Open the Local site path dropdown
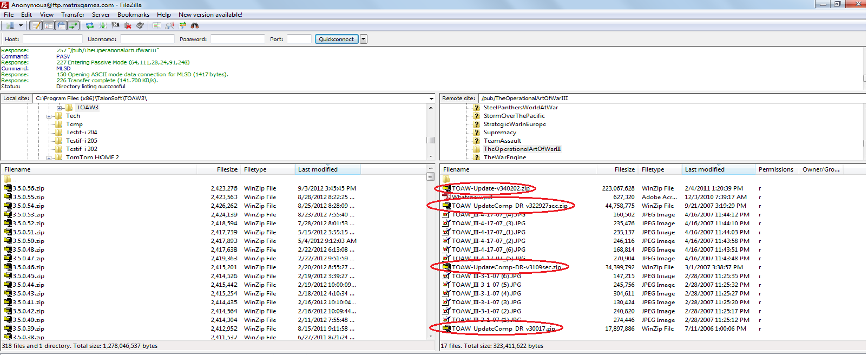 pos(431,98)
